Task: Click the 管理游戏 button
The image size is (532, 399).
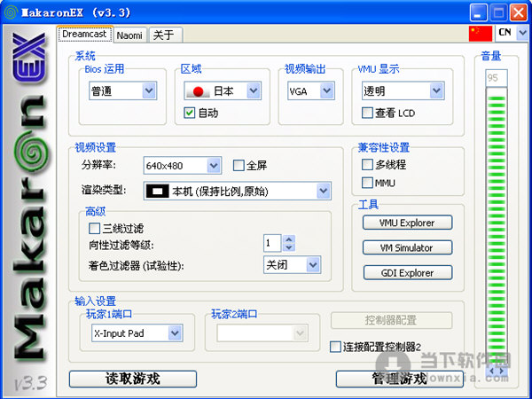Action: coord(399,379)
